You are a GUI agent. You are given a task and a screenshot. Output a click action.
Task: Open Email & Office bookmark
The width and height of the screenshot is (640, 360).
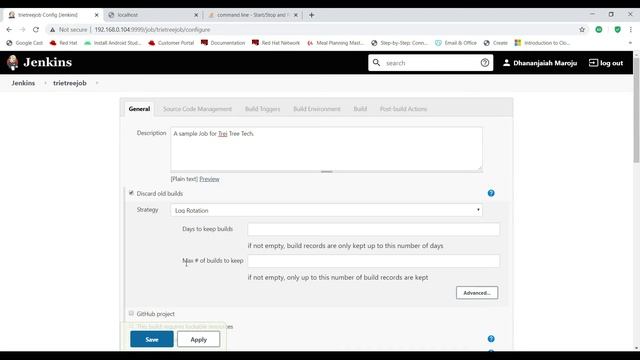tap(456, 43)
